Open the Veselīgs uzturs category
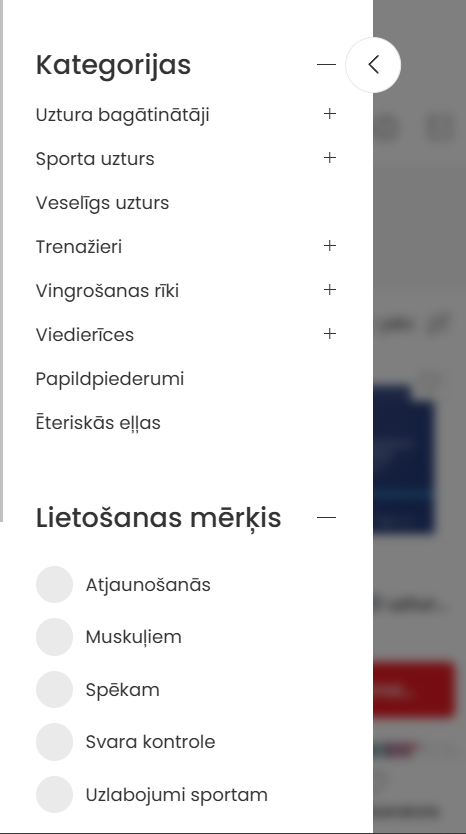This screenshot has width=466, height=834. pyautogui.click(x=102, y=203)
